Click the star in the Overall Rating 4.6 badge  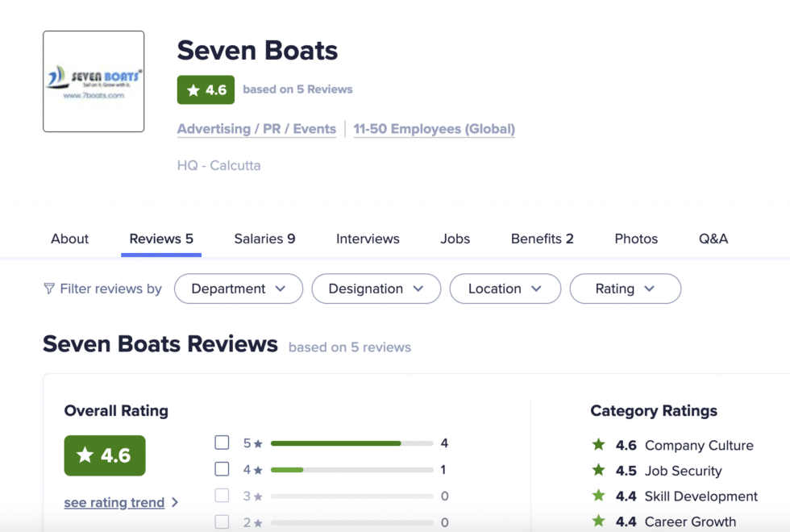(x=85, y=455)
